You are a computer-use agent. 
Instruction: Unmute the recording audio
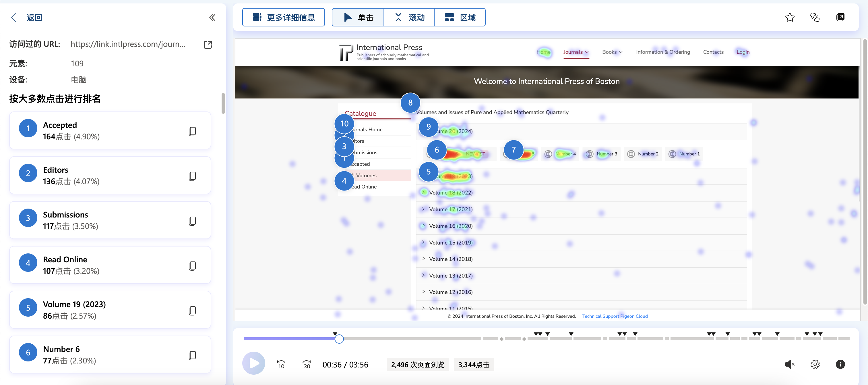[x=790, y=364]
